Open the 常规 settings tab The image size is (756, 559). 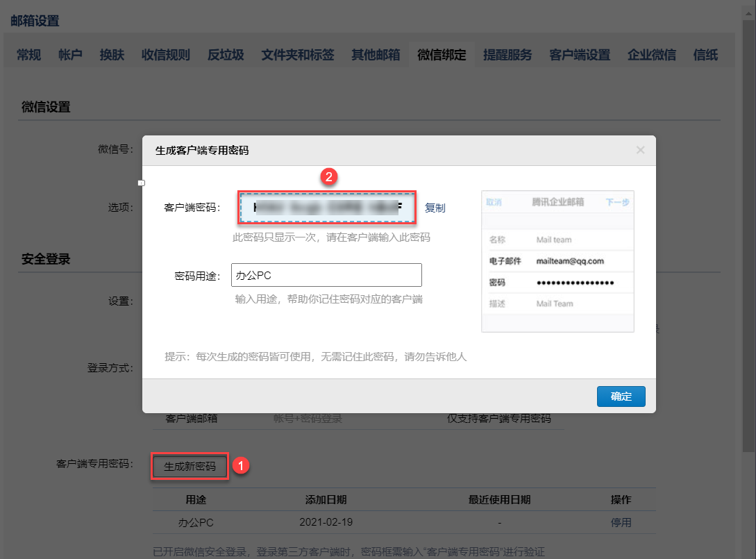click(x=29, y=55)
